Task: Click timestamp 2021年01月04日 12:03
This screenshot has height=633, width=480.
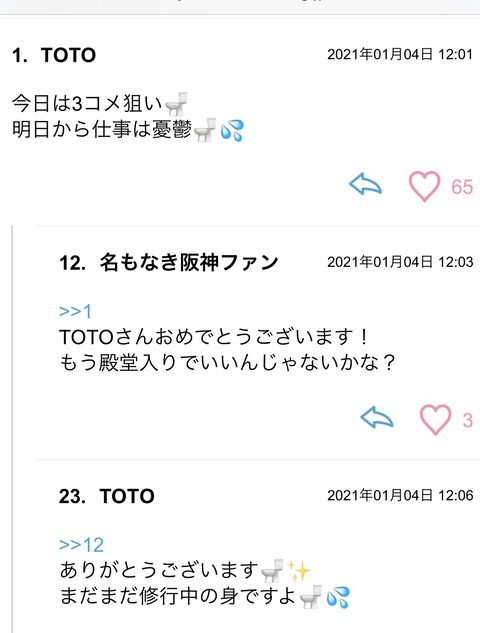Action: 400,262
